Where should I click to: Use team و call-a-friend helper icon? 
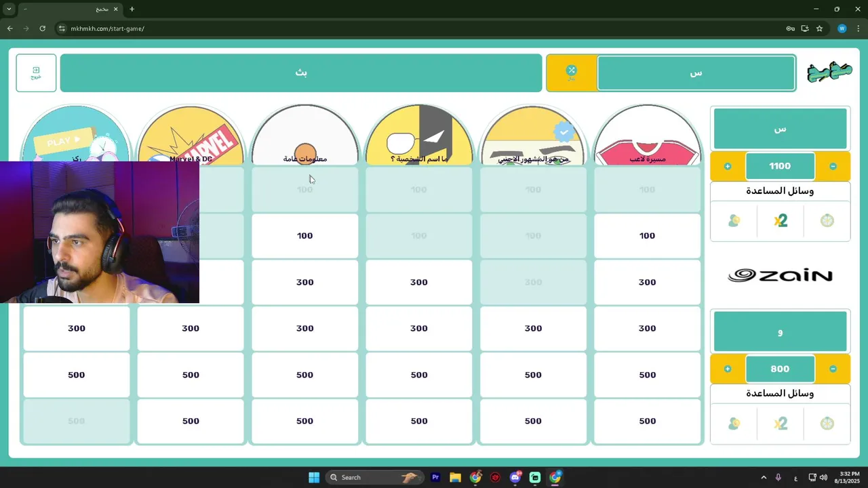pos(734,424)
